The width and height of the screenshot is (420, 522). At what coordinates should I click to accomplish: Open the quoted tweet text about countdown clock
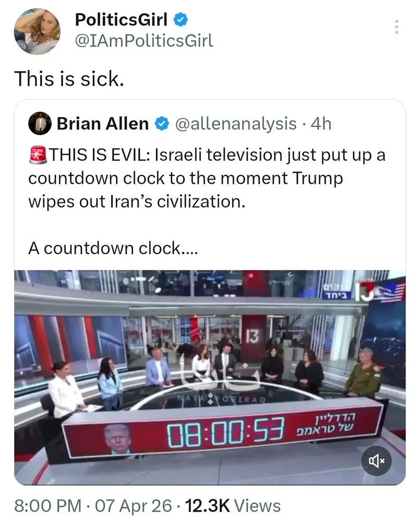[207, 178]
